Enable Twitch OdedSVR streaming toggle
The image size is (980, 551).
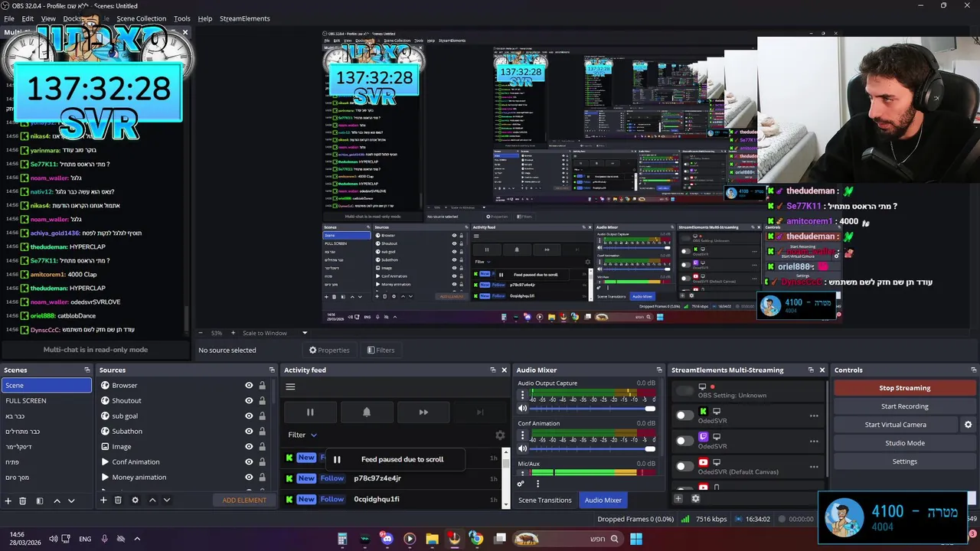pyautogui.click(x=684, y=442)
